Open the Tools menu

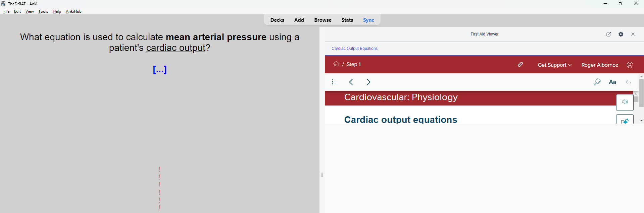click(x=43, y=11)
